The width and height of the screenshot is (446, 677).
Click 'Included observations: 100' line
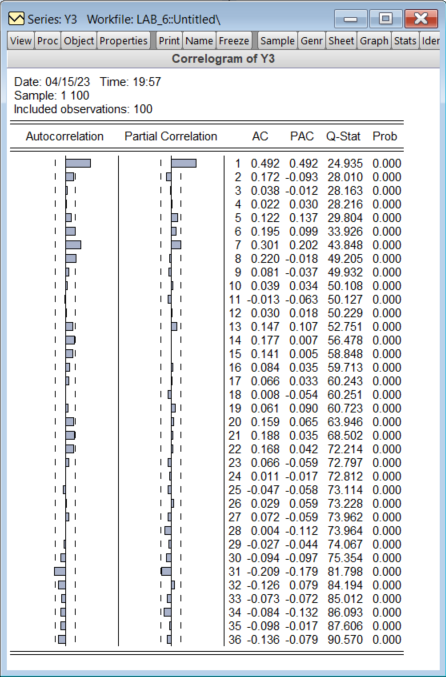tap(83, 109)
